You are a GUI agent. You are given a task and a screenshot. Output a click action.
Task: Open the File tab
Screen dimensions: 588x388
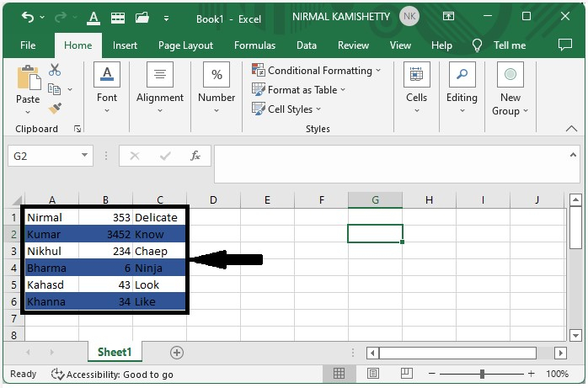tap(28, 45)
